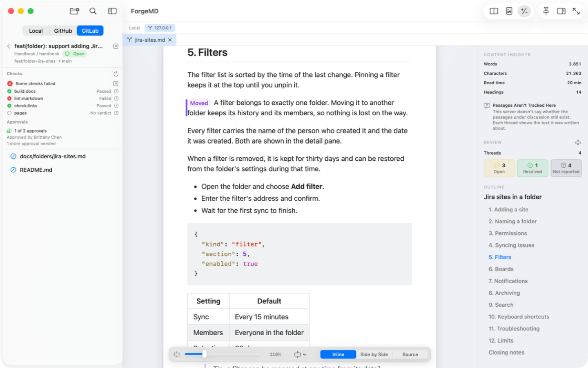This screenshot has width=588, height=368.
Task: Filter threads by Open status
Action: (x=499, y=168)
